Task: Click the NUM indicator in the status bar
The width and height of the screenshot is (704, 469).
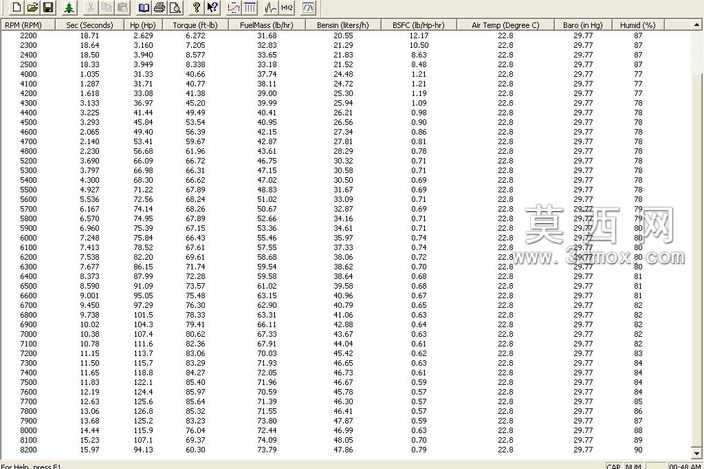Action: point(633,466)
